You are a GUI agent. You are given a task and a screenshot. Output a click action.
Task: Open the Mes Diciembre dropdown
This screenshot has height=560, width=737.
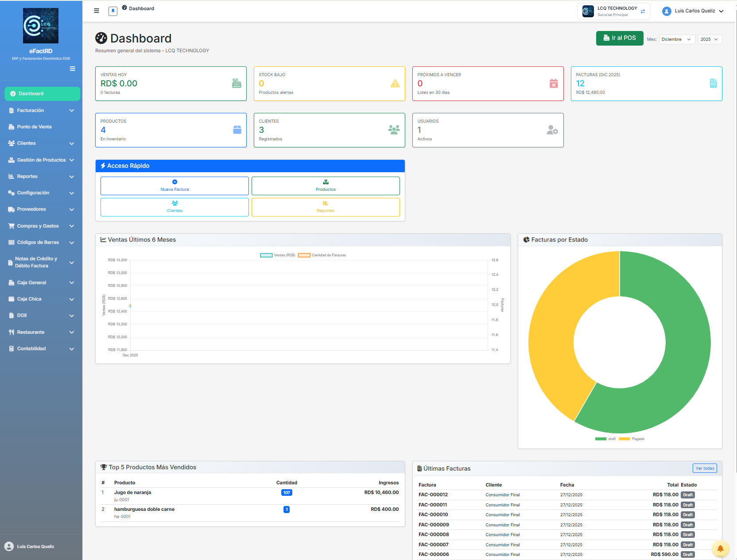[676, 39]
